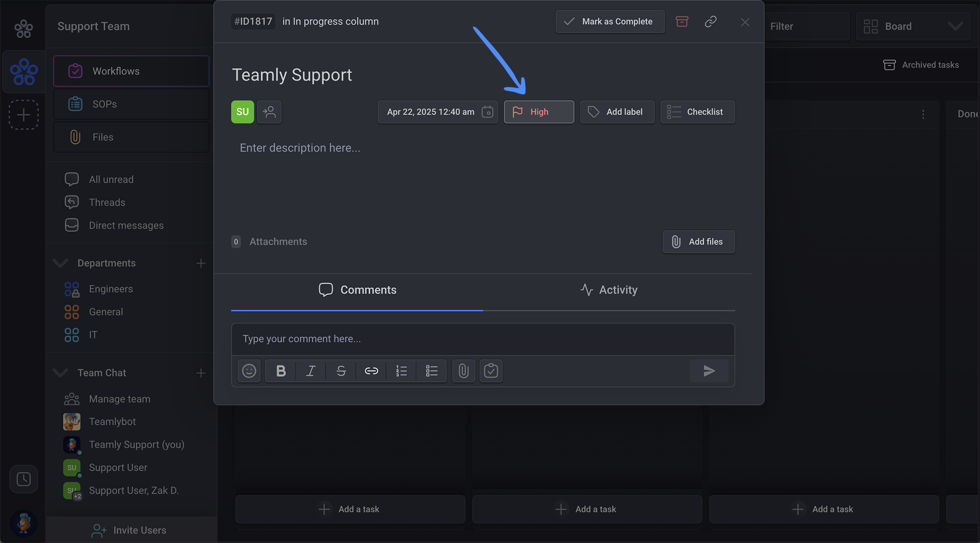Switch to the Activity tab
Viewport: 980px width, 543px height.
pyautogui.click(x=609, y=290)
